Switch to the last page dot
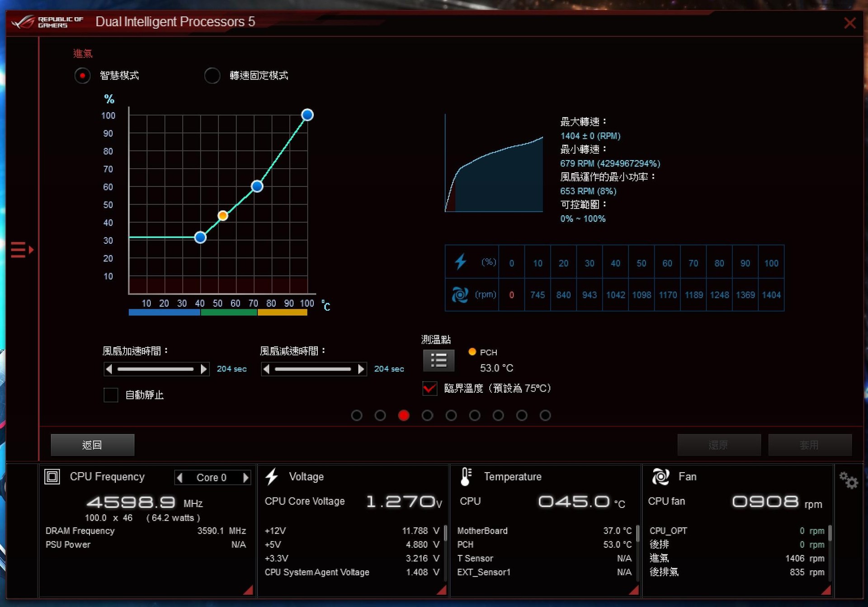The height and width of the screenshot is (607, 868). [x=545, y=415]
